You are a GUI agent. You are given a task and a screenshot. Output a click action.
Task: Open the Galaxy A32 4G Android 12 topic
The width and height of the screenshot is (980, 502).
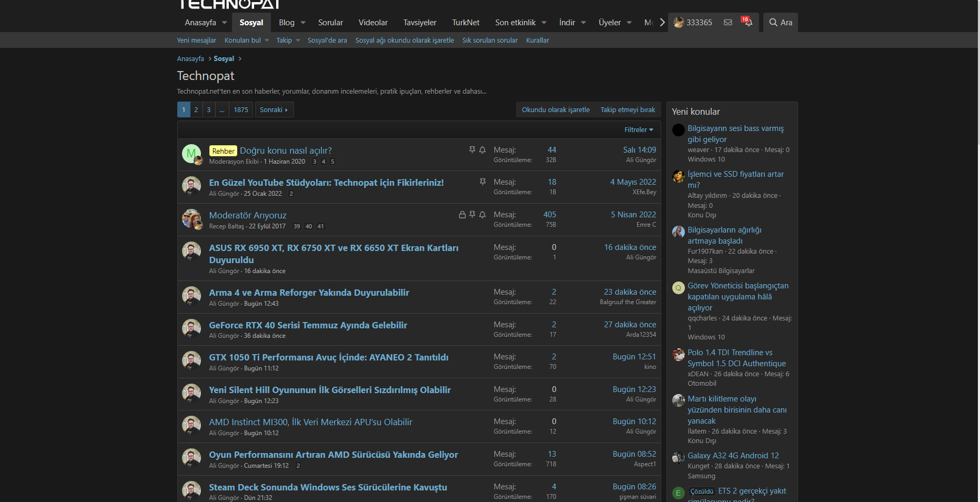click(733, 456)
